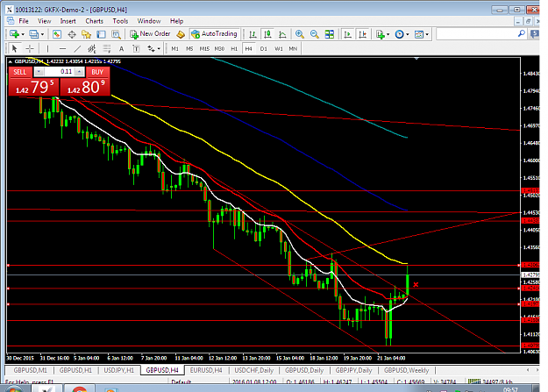This screenshot has width=548, height=392.
Task: Show the Terminal panel icon
Action: (x=101, y=34)
